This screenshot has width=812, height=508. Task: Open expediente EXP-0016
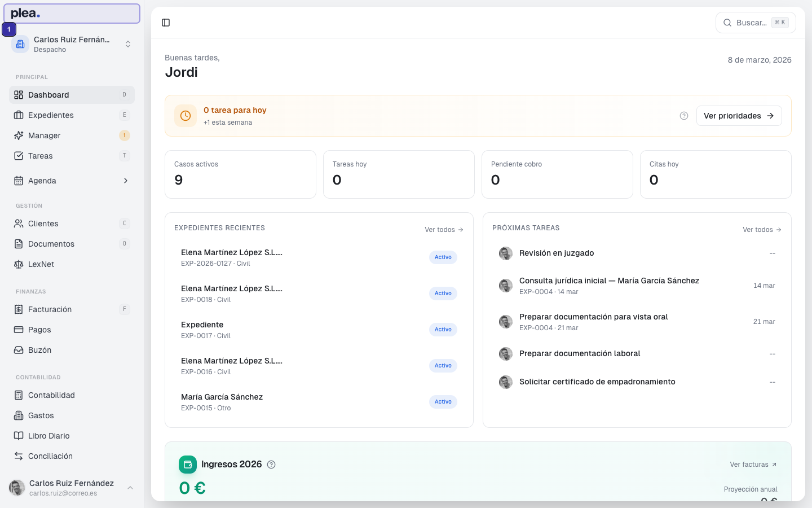319,366
